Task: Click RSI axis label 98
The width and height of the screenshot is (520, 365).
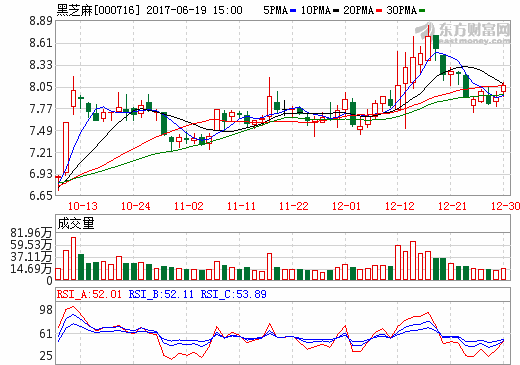Action: [46, 310]
